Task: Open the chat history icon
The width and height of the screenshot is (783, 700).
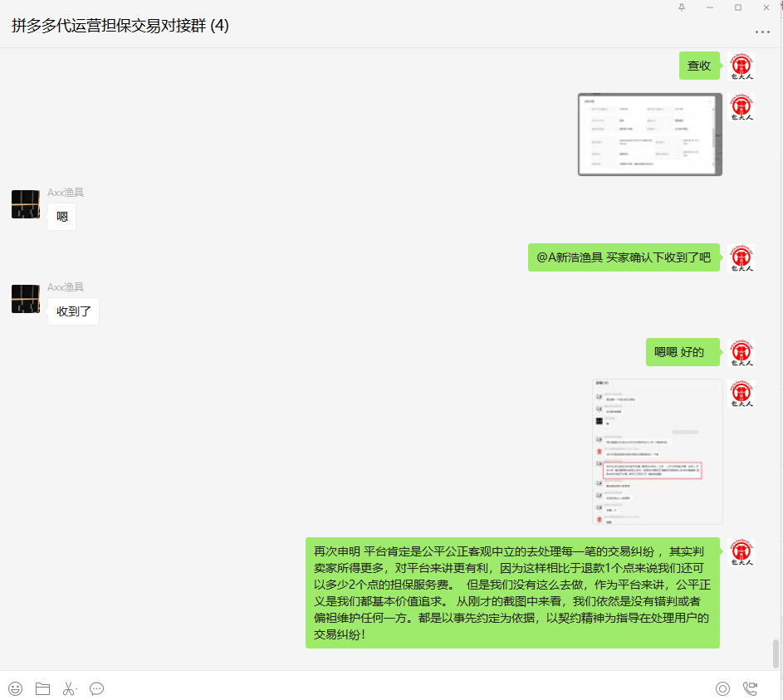Action: coord(96,688)
